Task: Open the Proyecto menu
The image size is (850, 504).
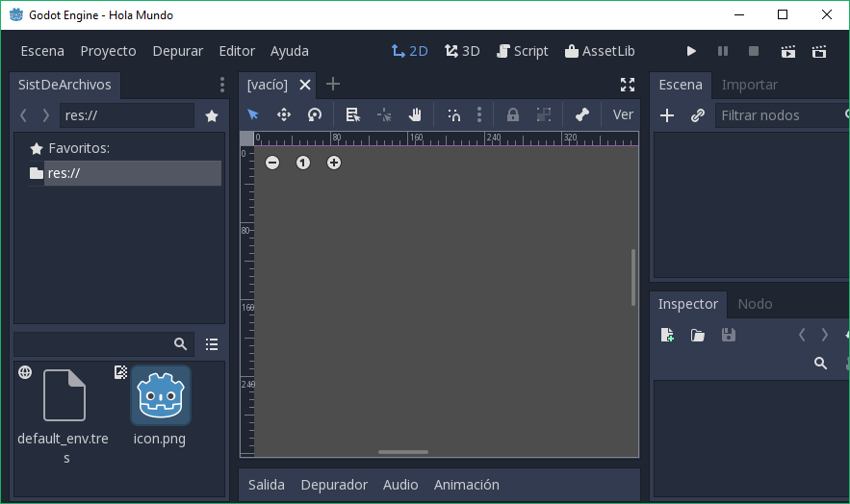Action: pos(109,51)
